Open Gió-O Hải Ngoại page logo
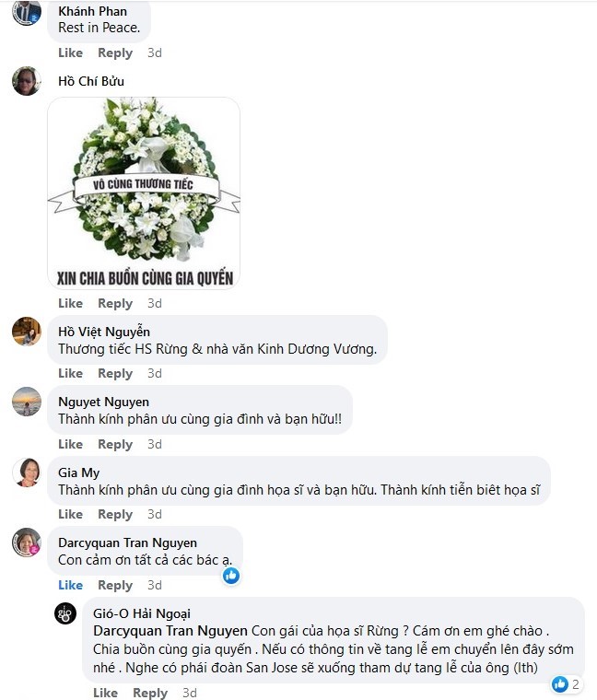 [x=65, y=612]
